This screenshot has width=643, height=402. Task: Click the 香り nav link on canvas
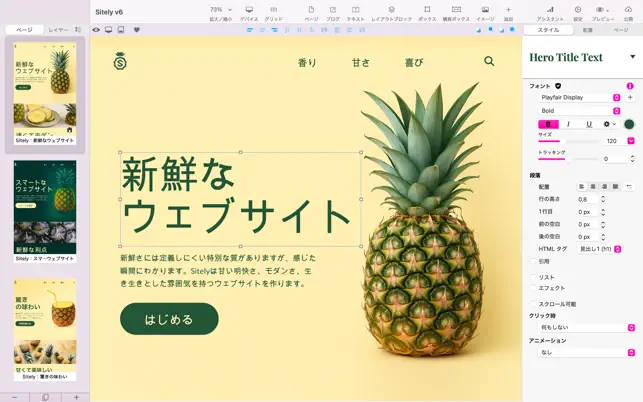(x=307, y=62)
